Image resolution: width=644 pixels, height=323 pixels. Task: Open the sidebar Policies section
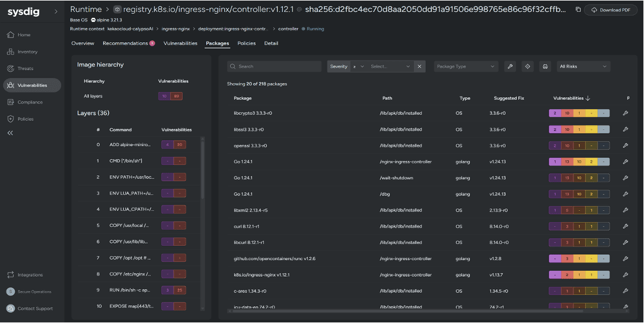pyautogui.click(x=21, y=119)
